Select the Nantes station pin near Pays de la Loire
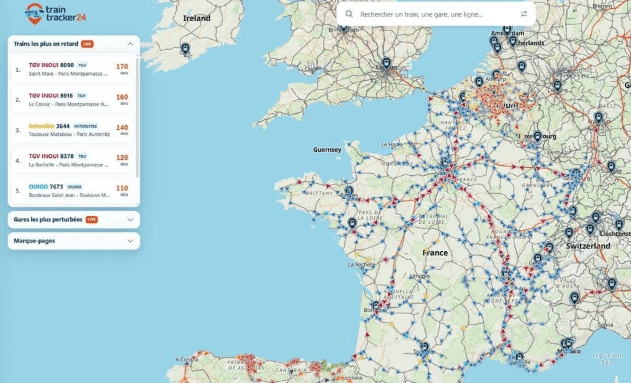This screenshot has height=383, width=631. pos(352,223)
